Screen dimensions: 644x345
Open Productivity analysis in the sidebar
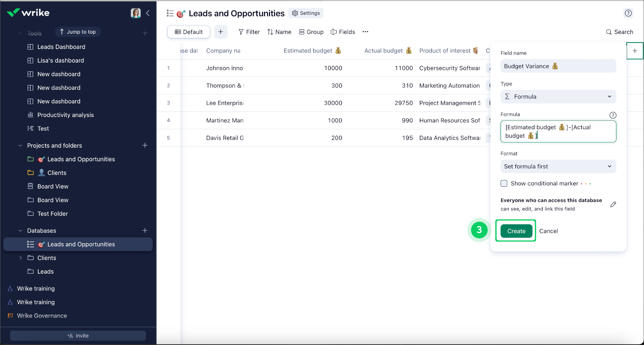65,115
